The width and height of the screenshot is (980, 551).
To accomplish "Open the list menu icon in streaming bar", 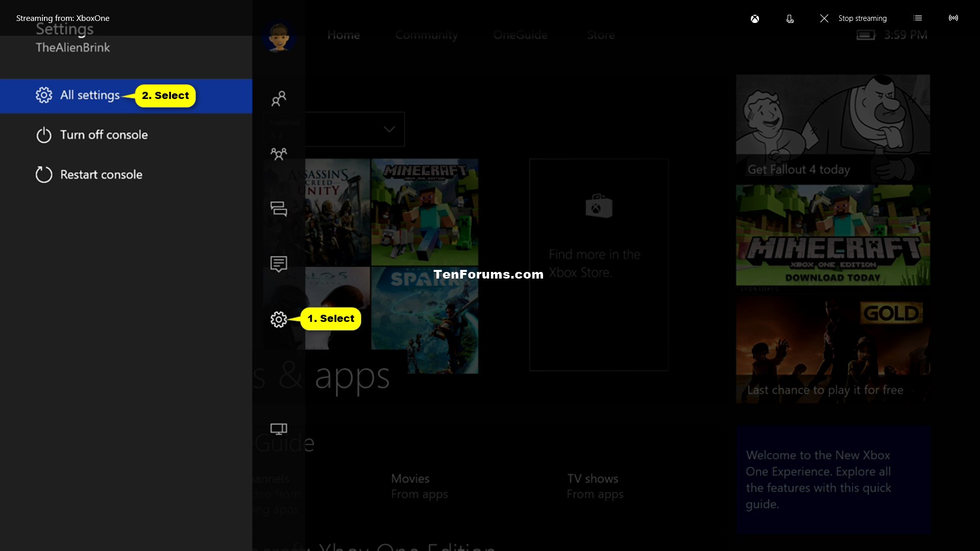I will 918,18.
